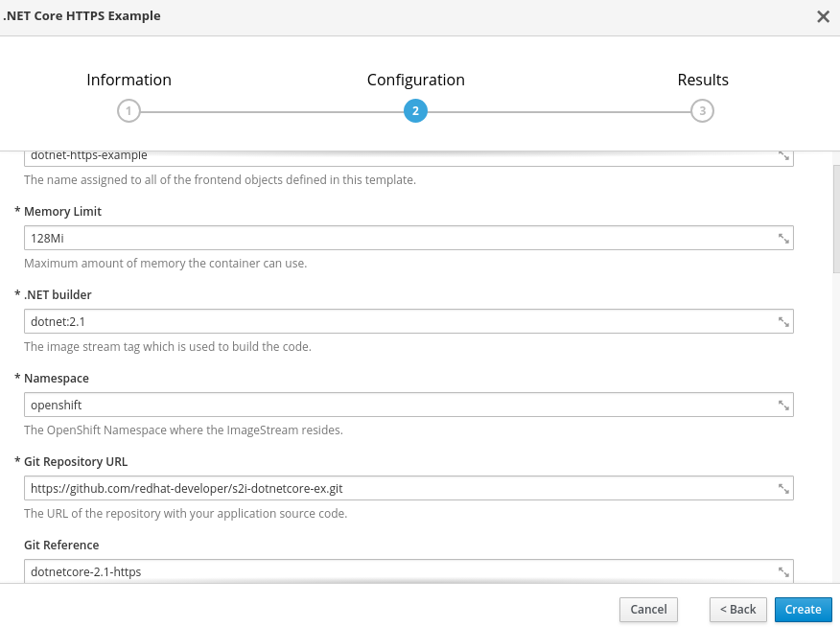Screen dimensions: 840x627
Task: Open the Results step label
Action: pyautogui.click(x=703, y=80)
